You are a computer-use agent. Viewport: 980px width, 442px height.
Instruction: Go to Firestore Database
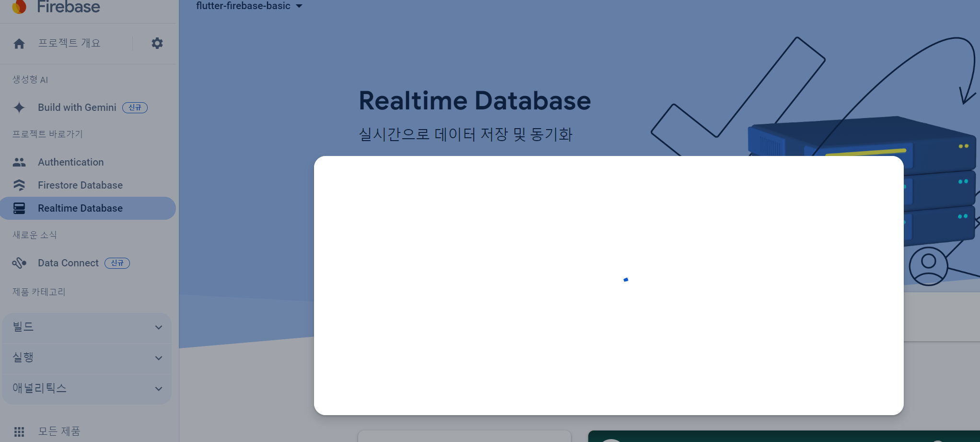click(x=81, y=185)
